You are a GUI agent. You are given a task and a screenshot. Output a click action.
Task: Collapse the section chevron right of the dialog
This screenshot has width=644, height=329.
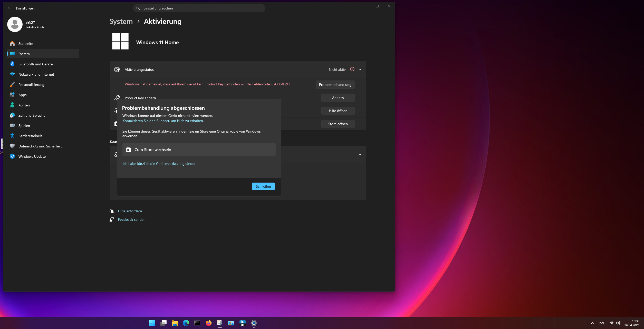coord(360,155)
